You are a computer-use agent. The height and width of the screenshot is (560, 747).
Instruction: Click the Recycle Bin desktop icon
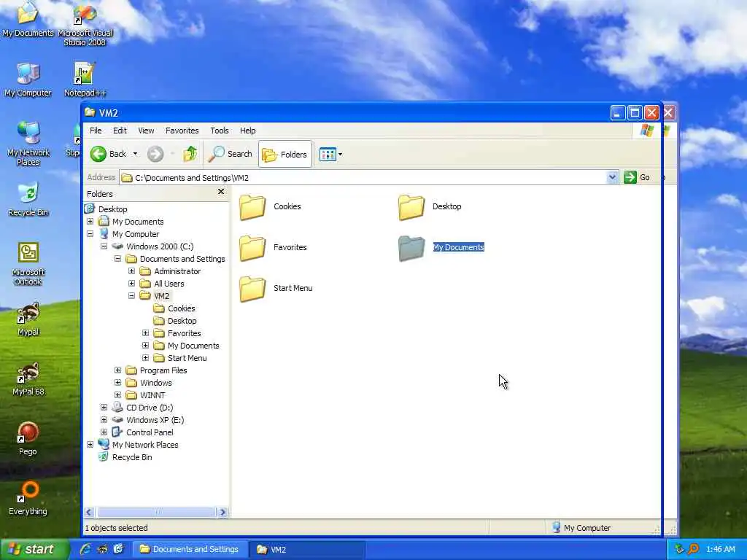28,200
